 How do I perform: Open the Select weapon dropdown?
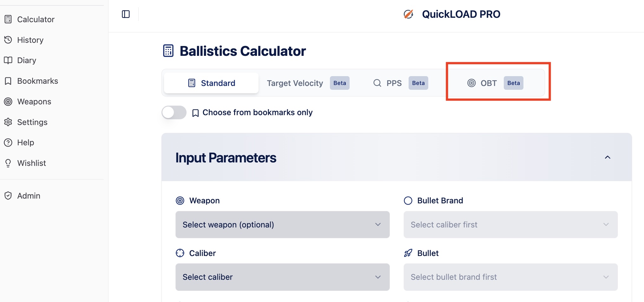point(282,225)
